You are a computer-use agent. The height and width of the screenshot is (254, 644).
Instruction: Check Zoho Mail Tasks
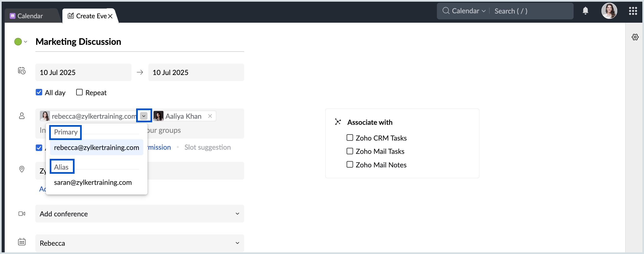click(350, 151)
